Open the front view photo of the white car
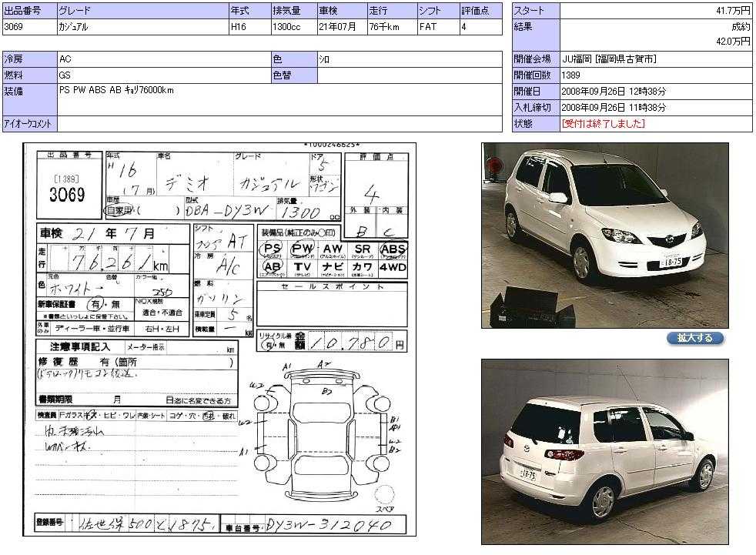The width and height of the screenshot is (756, 555). point(605,236)
